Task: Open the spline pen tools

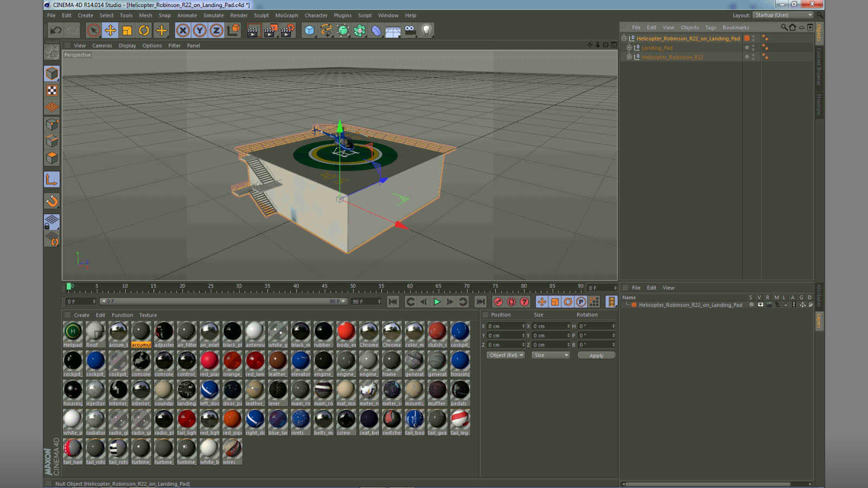Action: [x=326, y=30]
